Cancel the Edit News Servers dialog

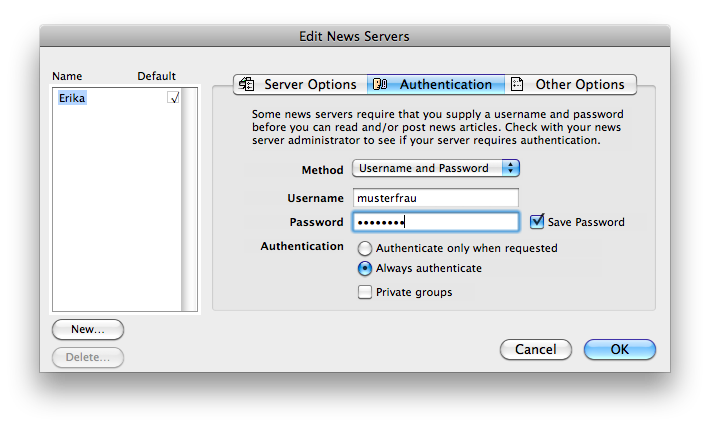(x=536, y=350)
